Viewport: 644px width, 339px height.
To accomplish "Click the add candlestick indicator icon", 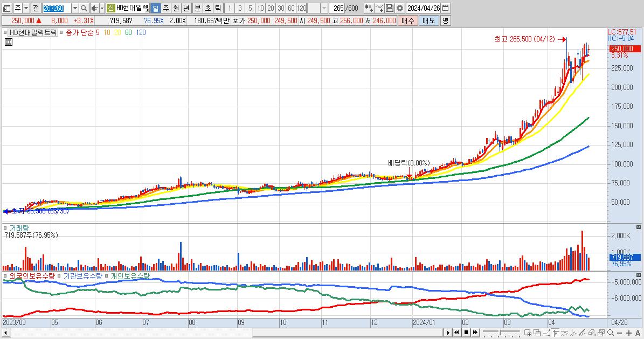I will (x=369, y=8).
